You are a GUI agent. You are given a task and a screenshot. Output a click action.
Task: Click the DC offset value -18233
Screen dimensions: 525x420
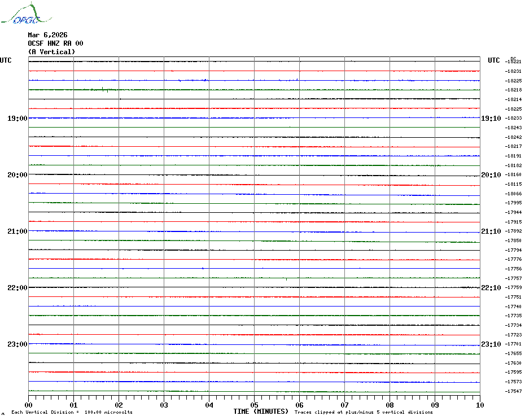pyautogui.click(x=513, y=118)
